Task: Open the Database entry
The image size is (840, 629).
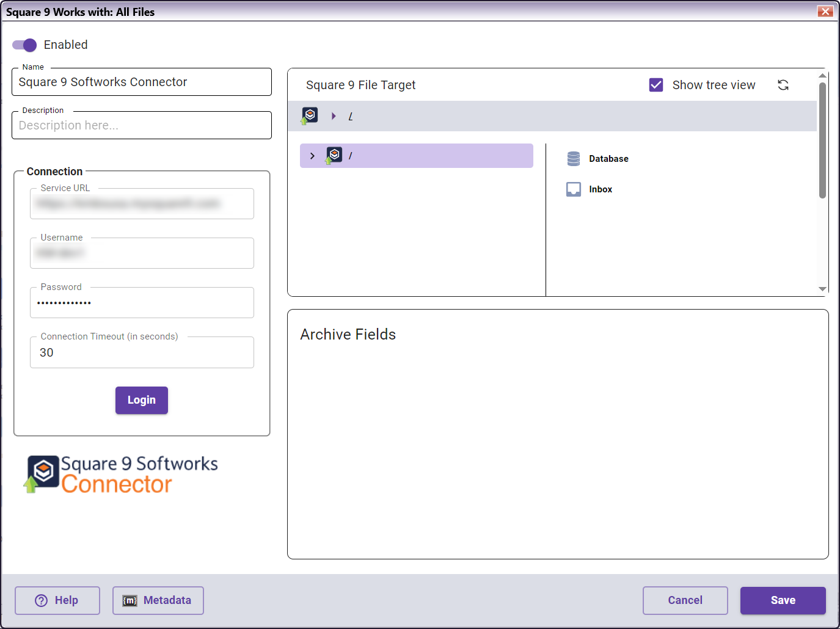Action: pyautogui.click(x=608, y=159)
